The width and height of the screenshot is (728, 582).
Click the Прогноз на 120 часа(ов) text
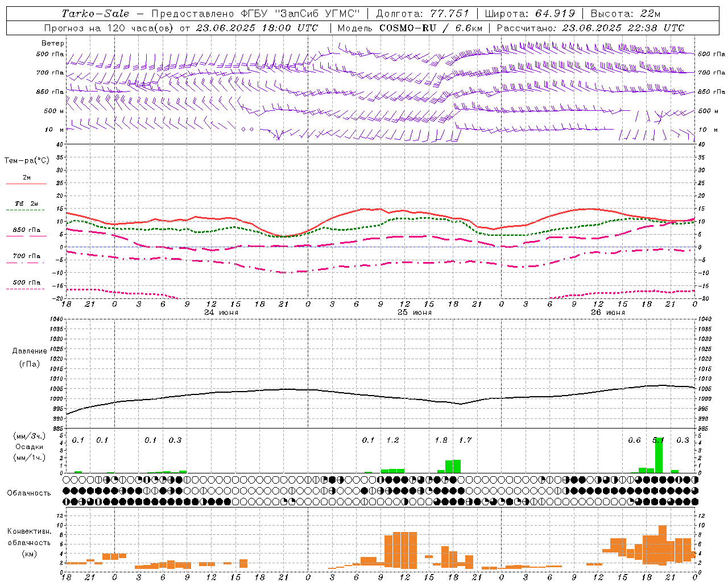coord(110,28)
